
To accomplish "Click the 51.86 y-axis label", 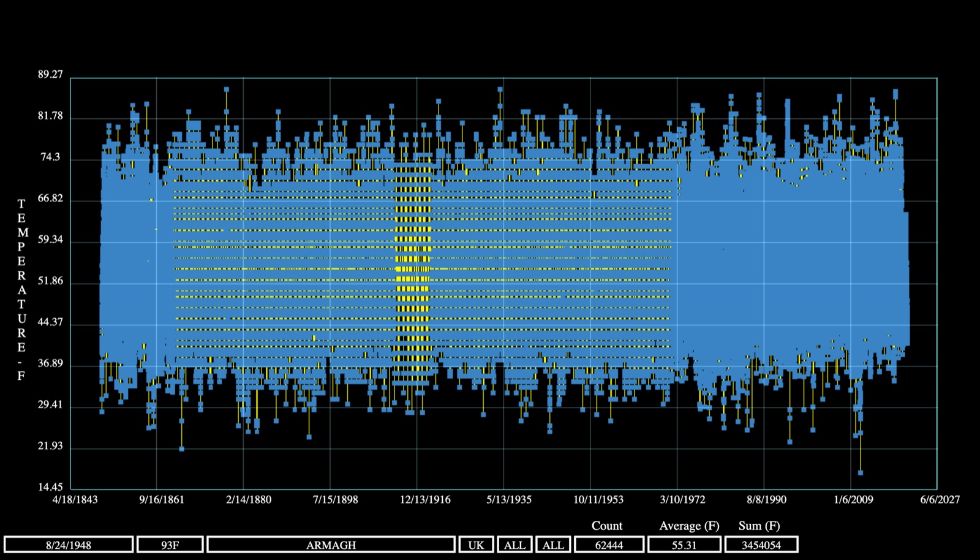I will pos(50,281).
